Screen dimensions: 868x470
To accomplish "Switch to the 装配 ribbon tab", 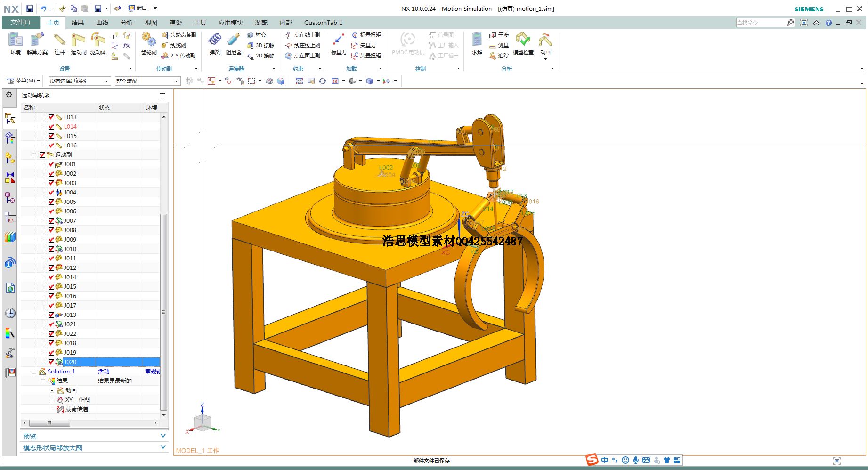I will point(261,23).
